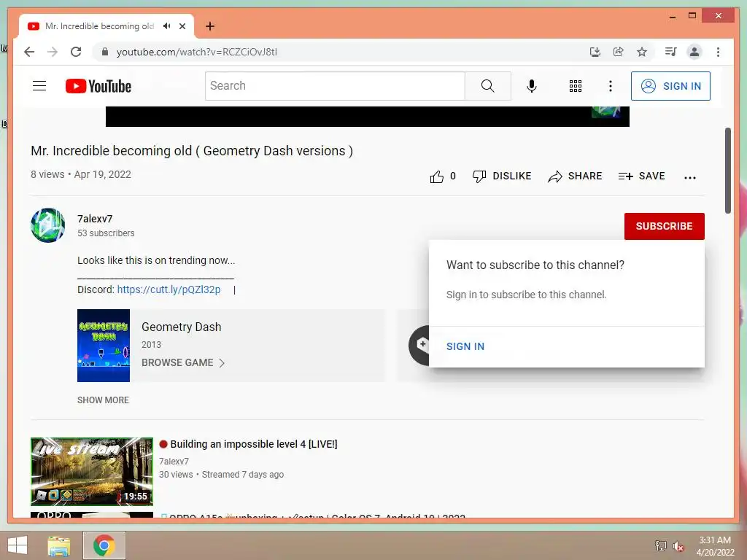Click the share page icon in address bar
This screenshot has width=747, height=560.
tap(619, 52)
